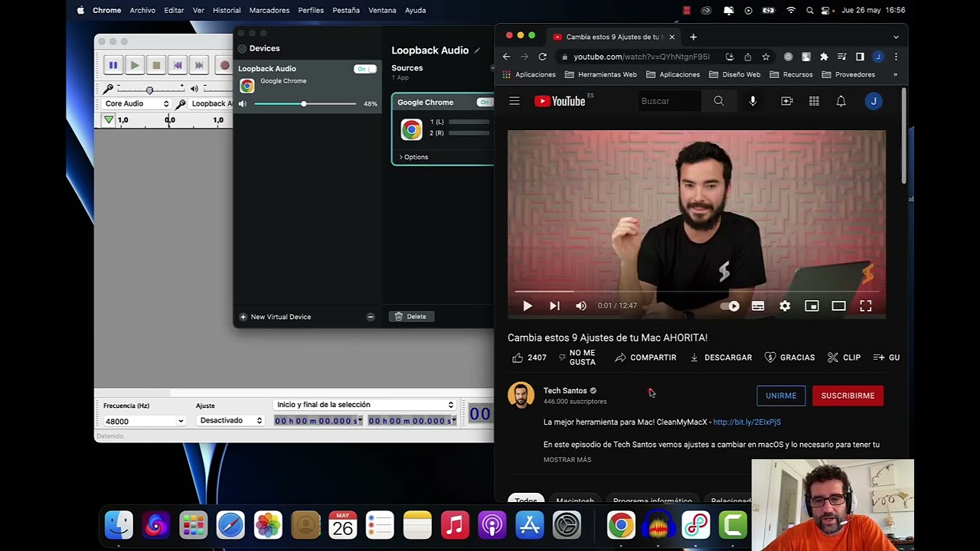Click the red Record button in Audacity
This screenshot has width=980, height=551.
coord(224,66)
